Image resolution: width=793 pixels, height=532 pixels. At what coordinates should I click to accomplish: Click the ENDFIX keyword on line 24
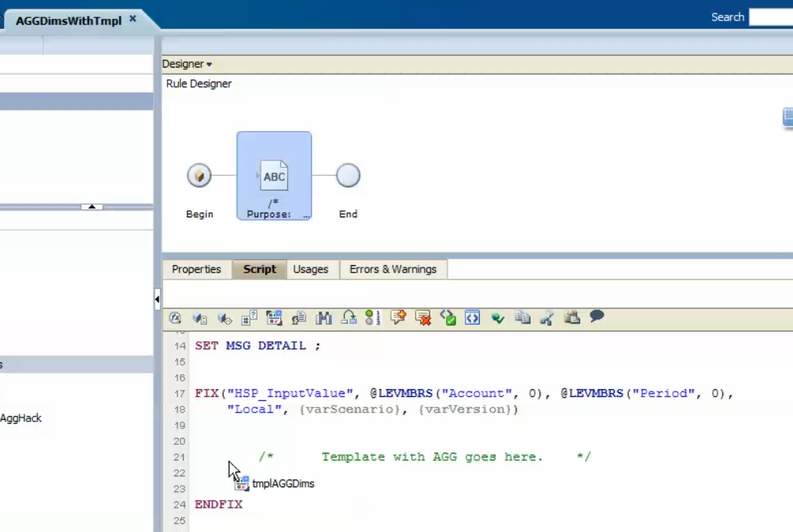point(218,505)
